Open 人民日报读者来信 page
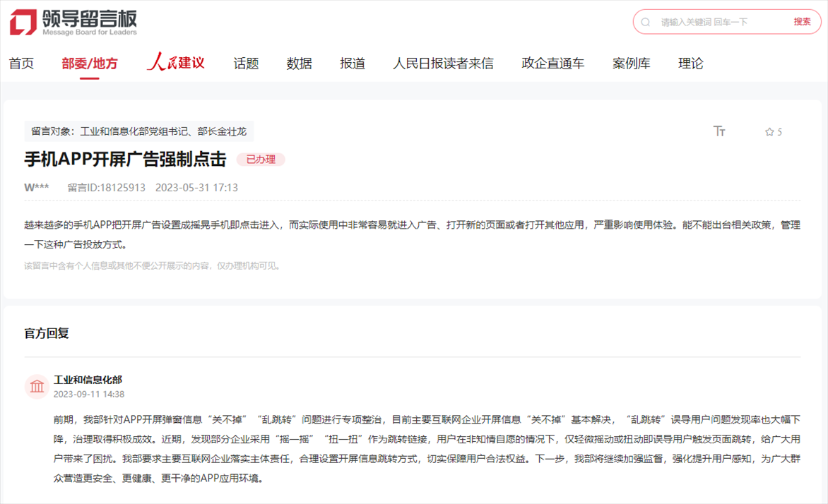 click(x=443, y=64)
